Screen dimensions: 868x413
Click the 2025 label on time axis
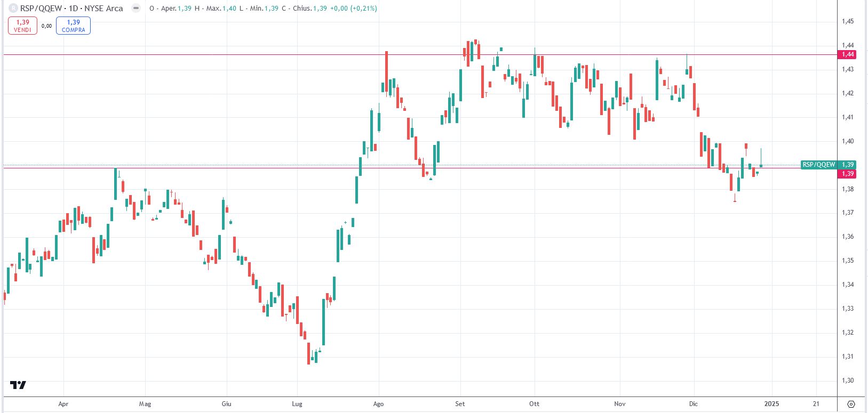point(771,404)
